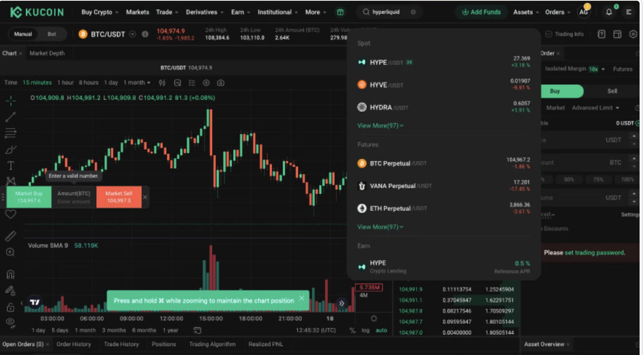Click the Add Funds button
Screen dimensions: 644x355
coord(481,12)
